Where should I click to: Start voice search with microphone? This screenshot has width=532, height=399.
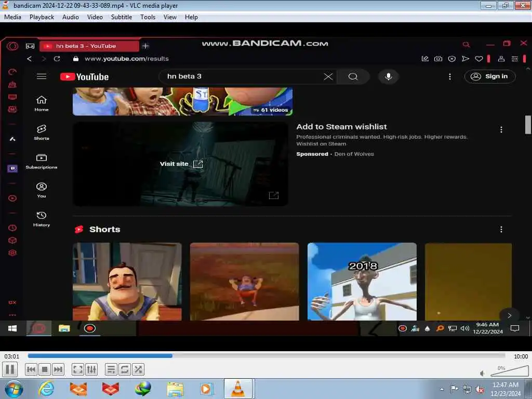click(389, 77)
